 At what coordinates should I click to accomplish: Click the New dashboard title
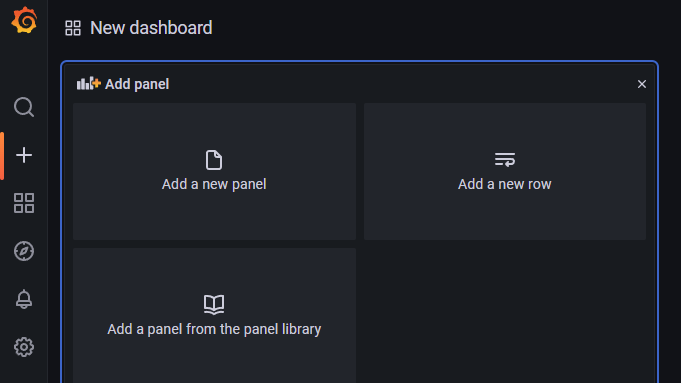click(151, 28)
